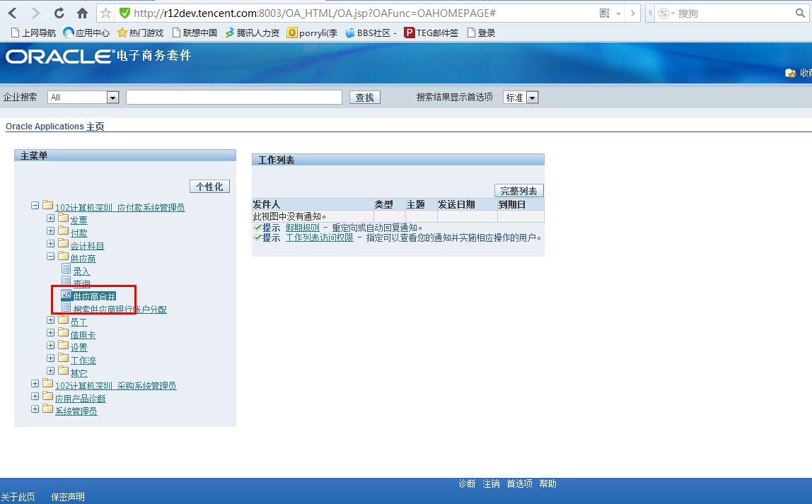Viewport: 812px width, 504px height.
Task: Expand the 员工 tree node
Action: point(50,320)
